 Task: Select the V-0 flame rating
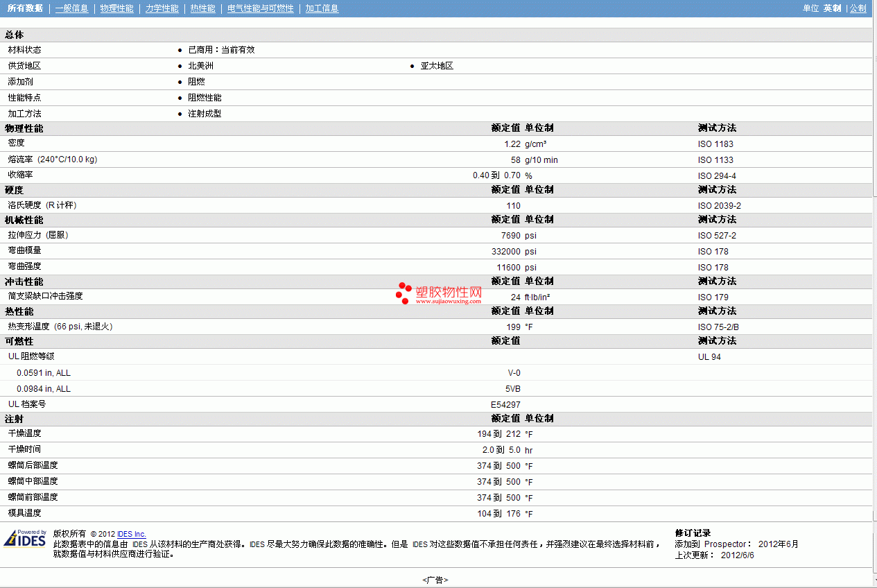click(514, 373)
